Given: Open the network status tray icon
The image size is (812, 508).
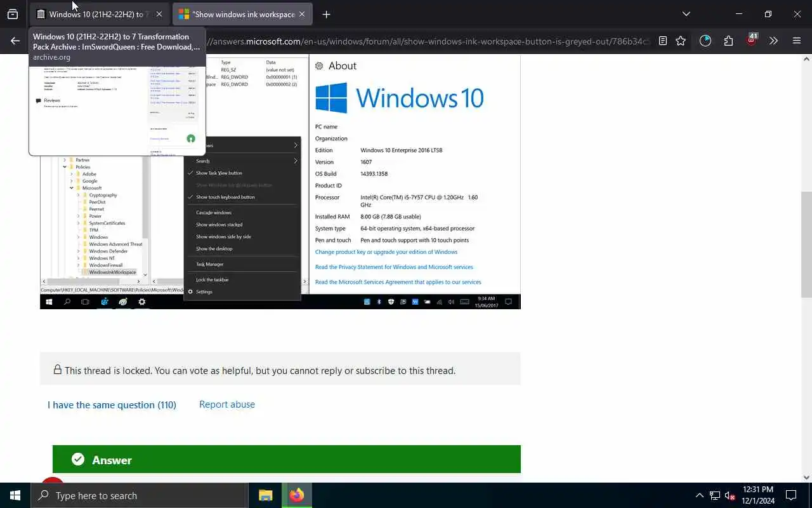Looking at the screenshot, I should (x=715, y=495).
